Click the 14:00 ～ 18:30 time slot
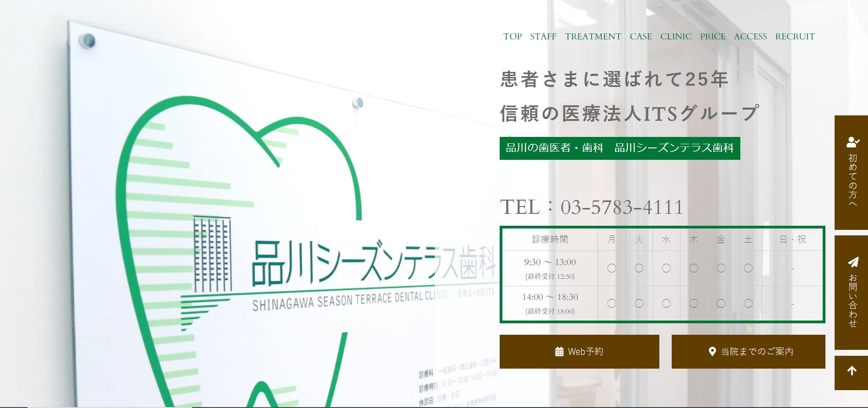Screen dimensions: 868x408 [x=550, y=297]
